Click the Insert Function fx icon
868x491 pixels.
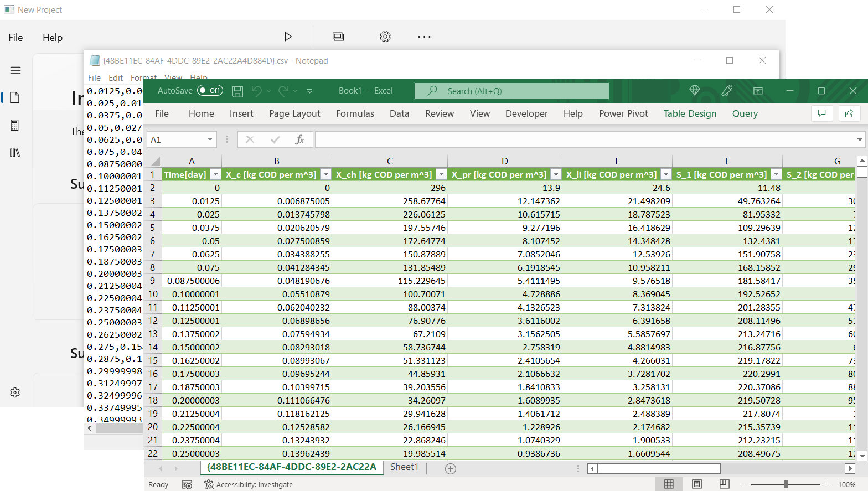pyautogui.click(x=299, y=139)
